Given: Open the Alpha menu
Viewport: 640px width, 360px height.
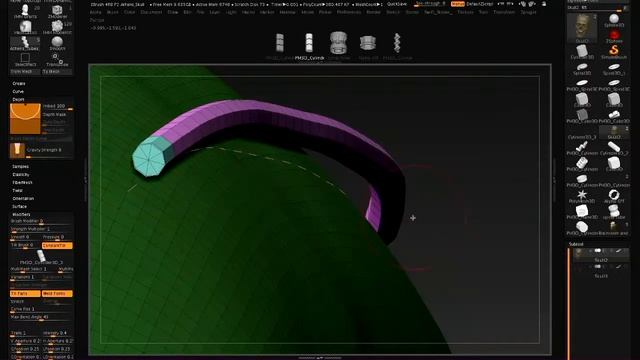Looking at the screenshot, I should 96,12.
